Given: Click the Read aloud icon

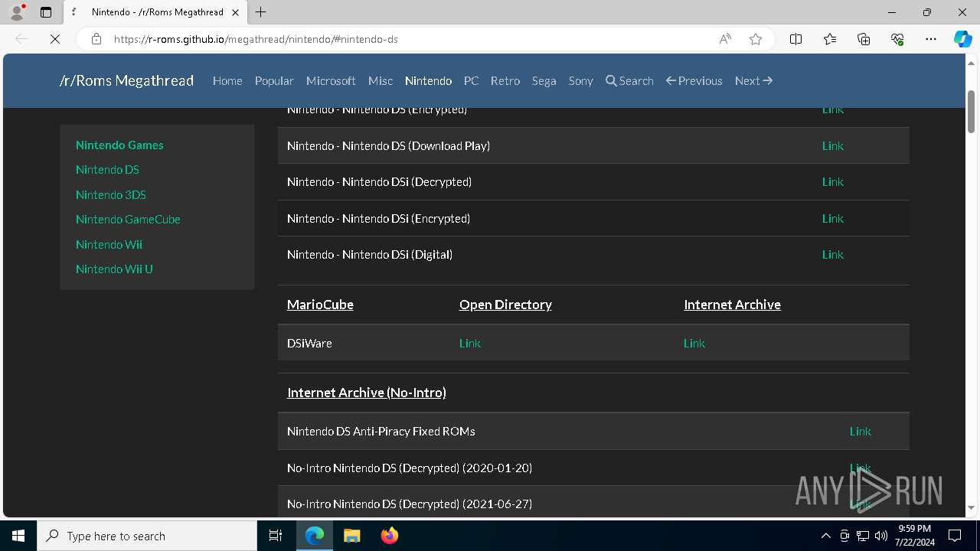Looking at the screenshot, I should [725, 39].
